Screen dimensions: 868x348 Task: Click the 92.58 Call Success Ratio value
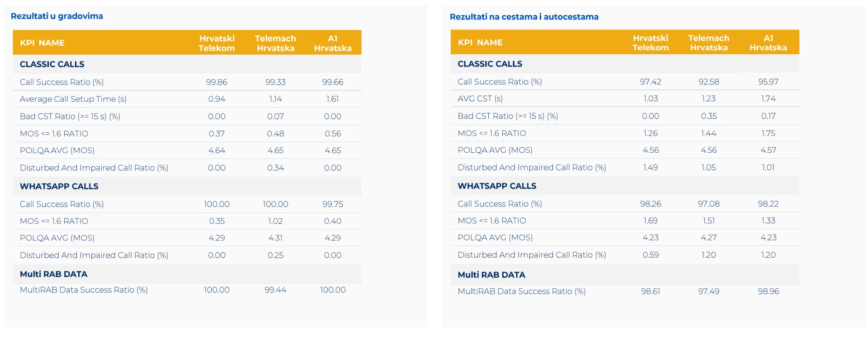pos(709,82)
